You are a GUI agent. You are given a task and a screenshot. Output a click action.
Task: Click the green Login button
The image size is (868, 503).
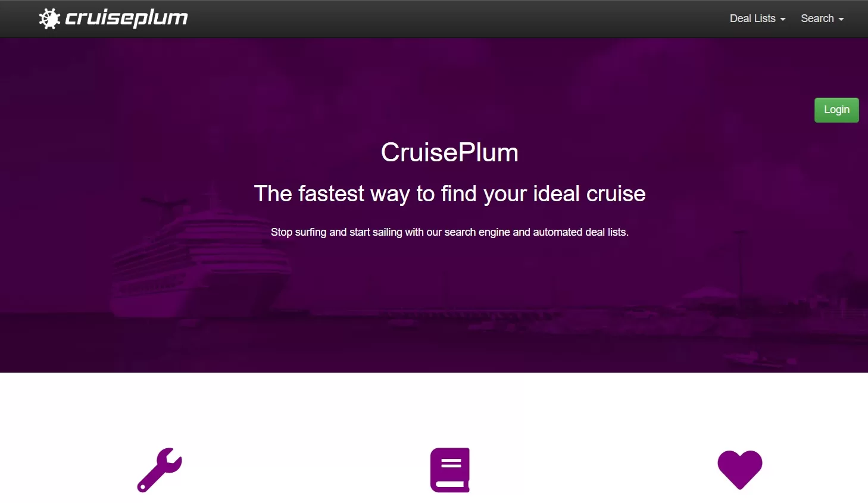[x=836, y=110]
